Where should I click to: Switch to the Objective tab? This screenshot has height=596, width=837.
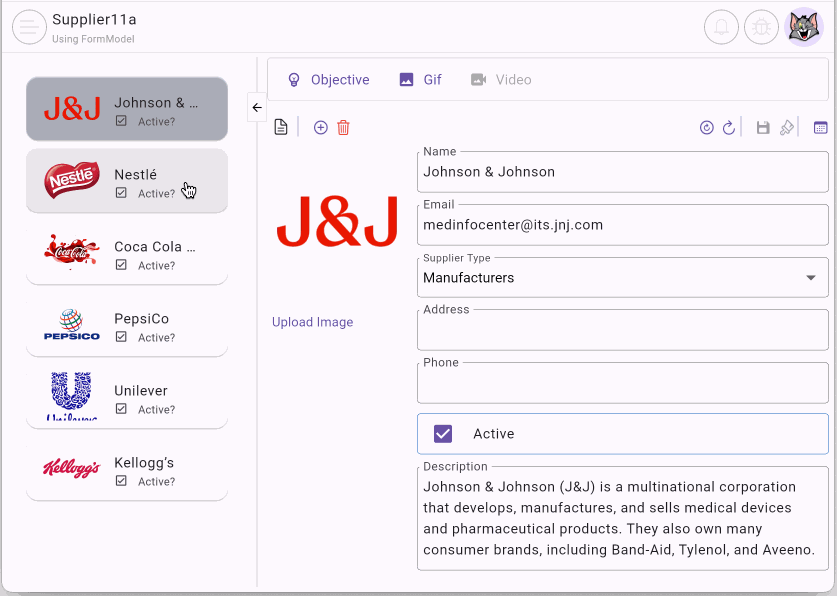click(328, 80)
